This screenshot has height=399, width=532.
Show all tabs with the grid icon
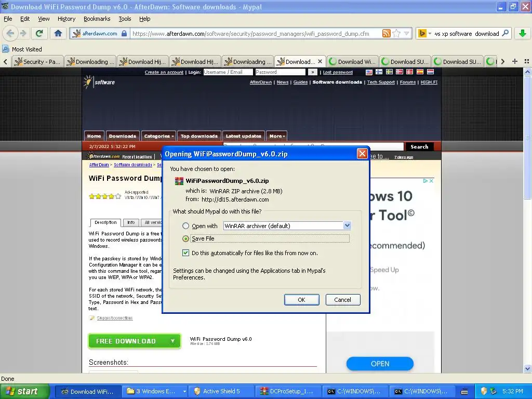[527, 61]
